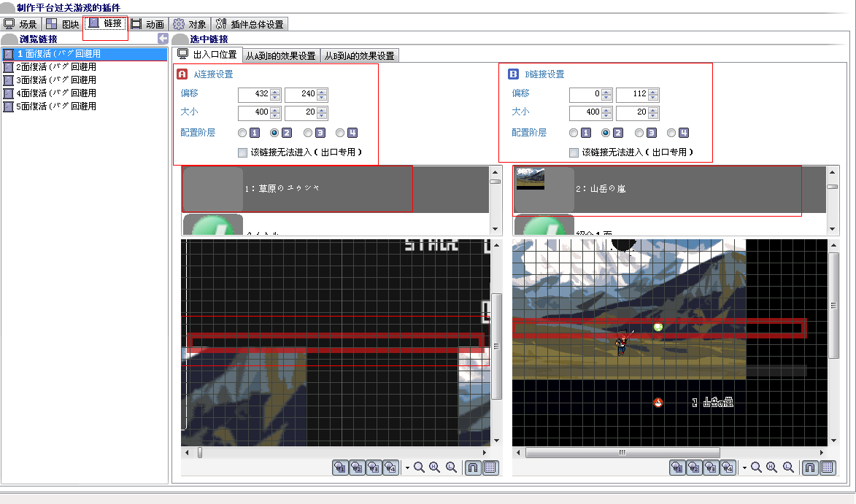The height and width of the screenshot is (504, 856).
Task: Select link 2面復活 in link list
Action: pos(85,67)
